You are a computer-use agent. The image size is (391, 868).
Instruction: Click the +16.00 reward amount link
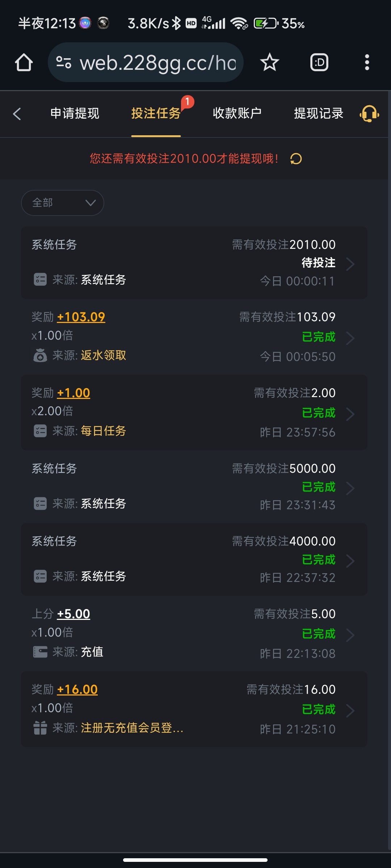pyautogui.click(x=77, y=690)
